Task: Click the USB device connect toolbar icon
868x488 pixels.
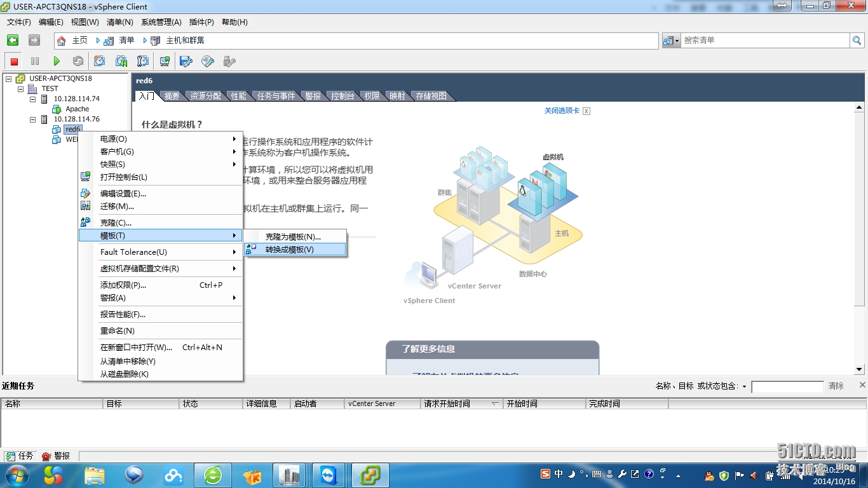Action: pyautogui.click(x=229, y=61)
